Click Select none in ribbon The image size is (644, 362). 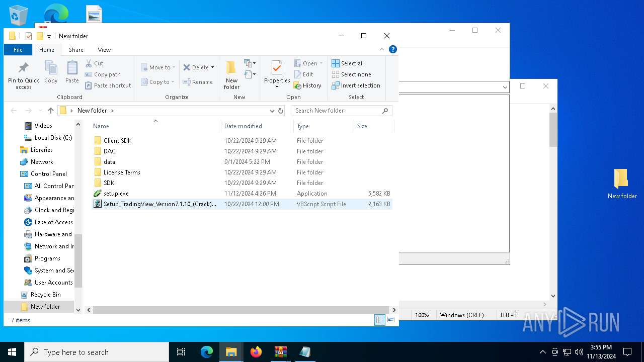[x=351, y=74]
